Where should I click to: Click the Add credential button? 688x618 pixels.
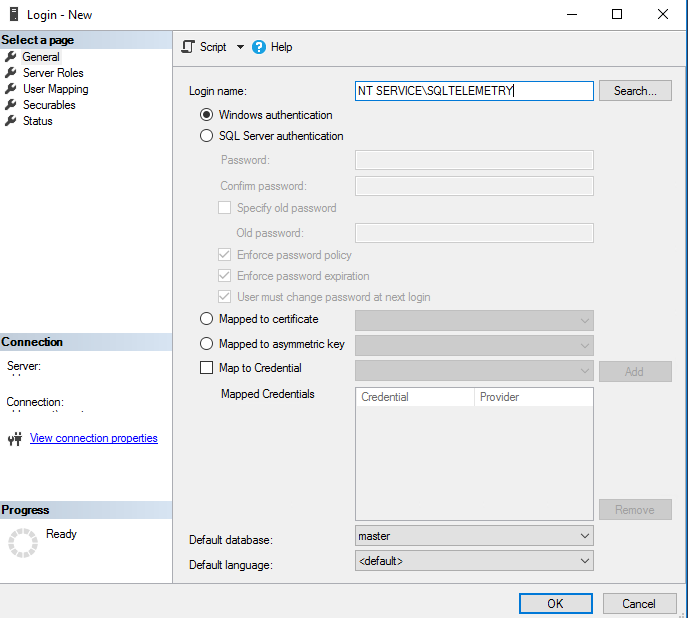click(x=635, y=371)
